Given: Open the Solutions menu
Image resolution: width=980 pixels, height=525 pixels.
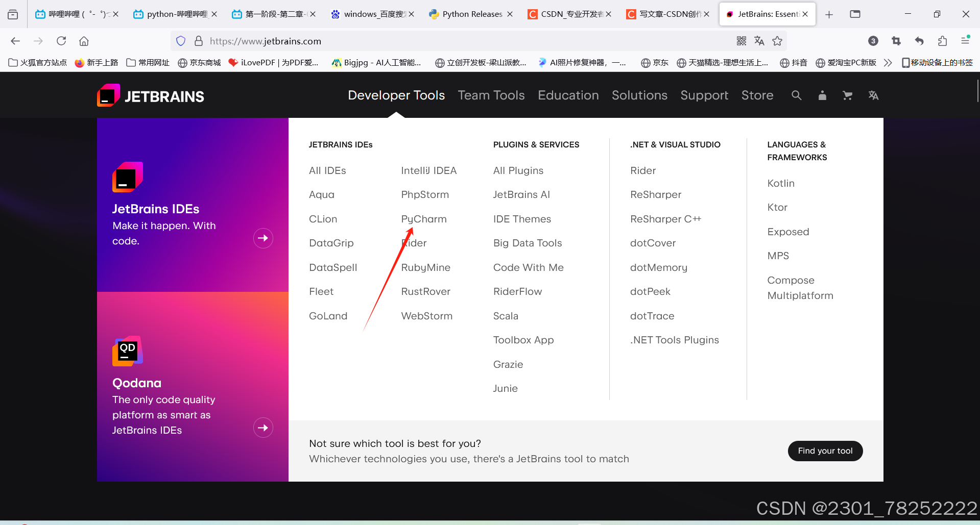Looking at the screenshot, I should [639, 95].
